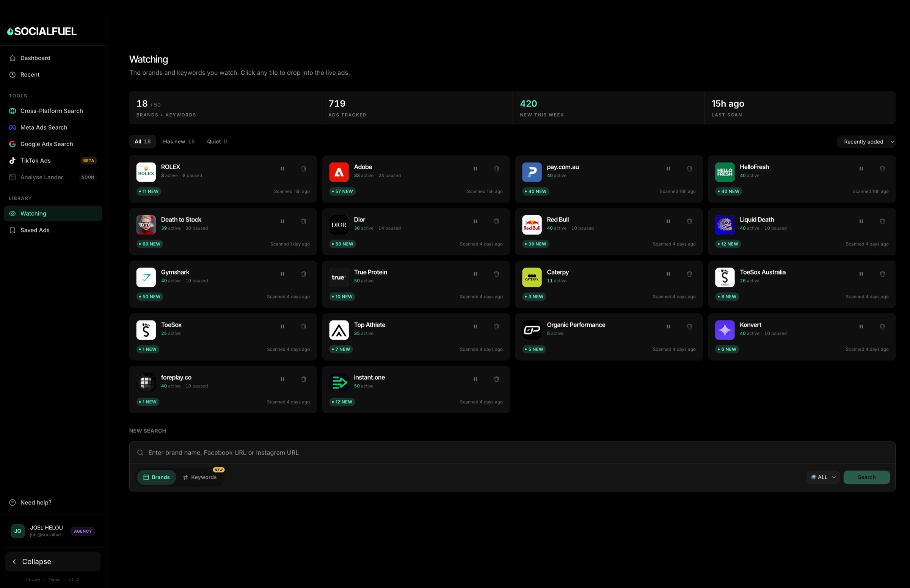
Task: Toggle pause on Liquid Death
Action: tap(861, 221)
